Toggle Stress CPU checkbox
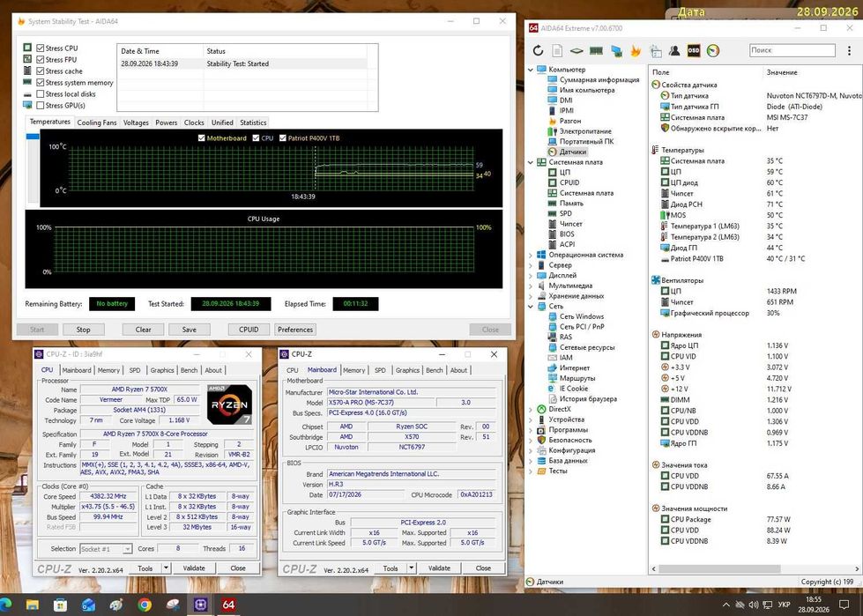 tap(41, 48)
